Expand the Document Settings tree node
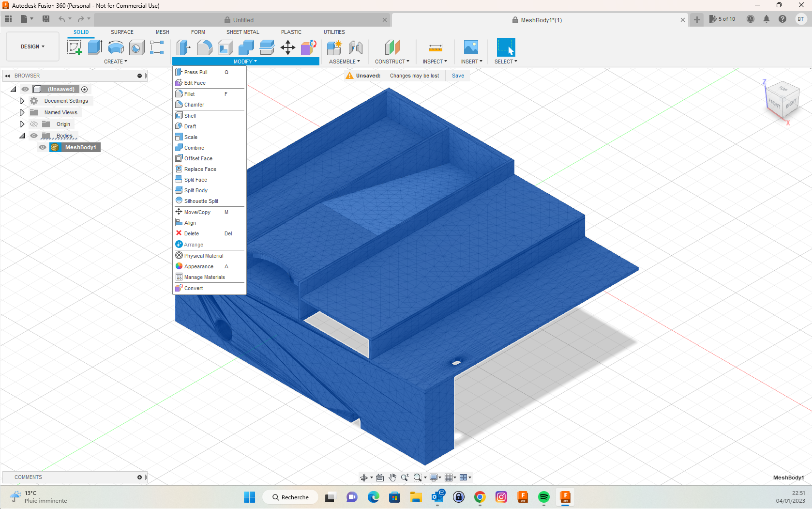 pyautogui.click(x=22, y=101)
